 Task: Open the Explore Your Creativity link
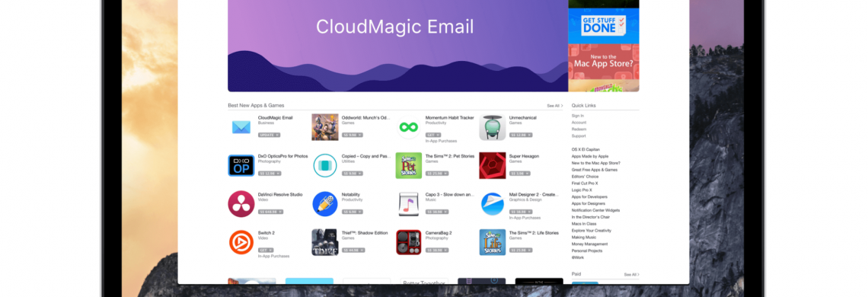point(592,231)
